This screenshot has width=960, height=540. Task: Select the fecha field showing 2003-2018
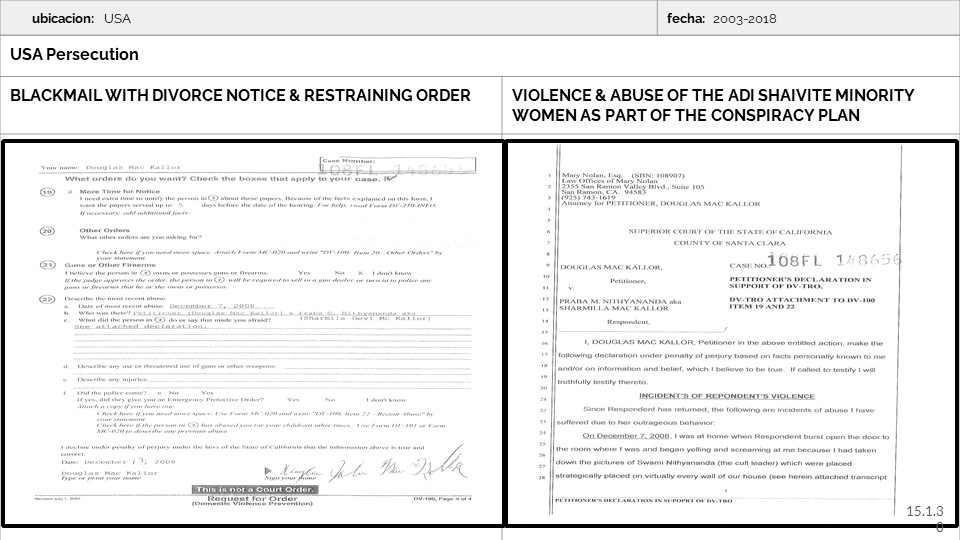730,18
